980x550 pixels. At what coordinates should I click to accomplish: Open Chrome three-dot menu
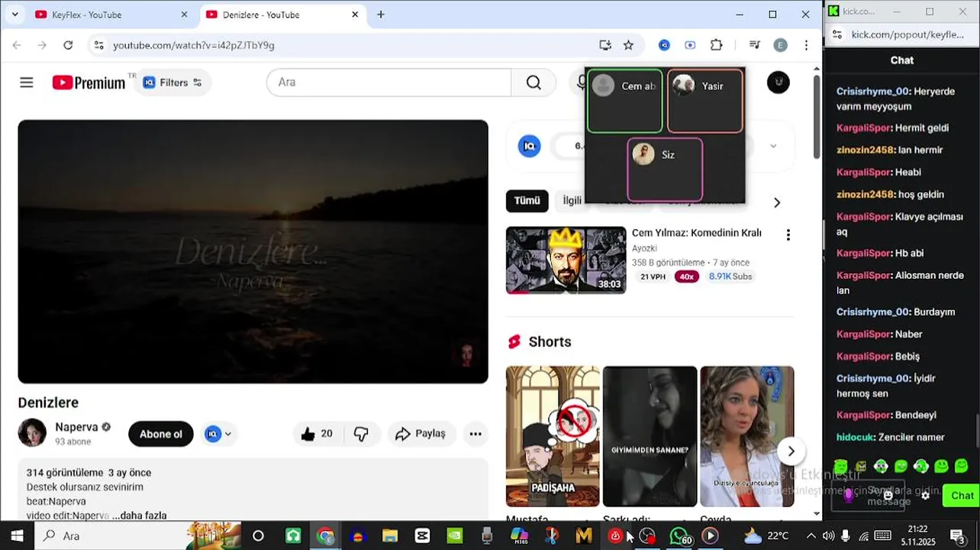click(x=806, y=45)
